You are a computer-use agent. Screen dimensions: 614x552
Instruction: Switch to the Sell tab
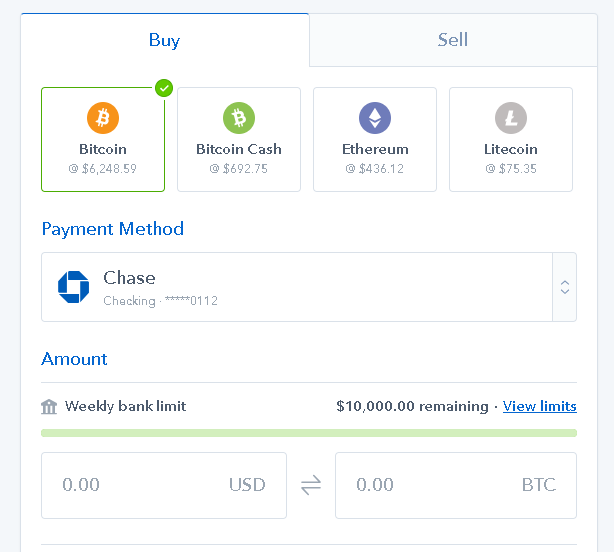[x=453, y=40]
